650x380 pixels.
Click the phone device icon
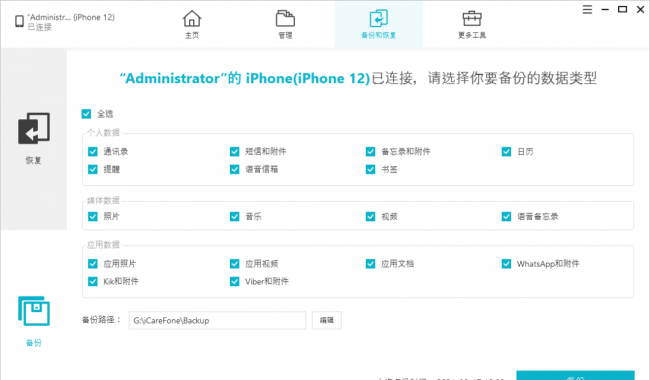19,21
